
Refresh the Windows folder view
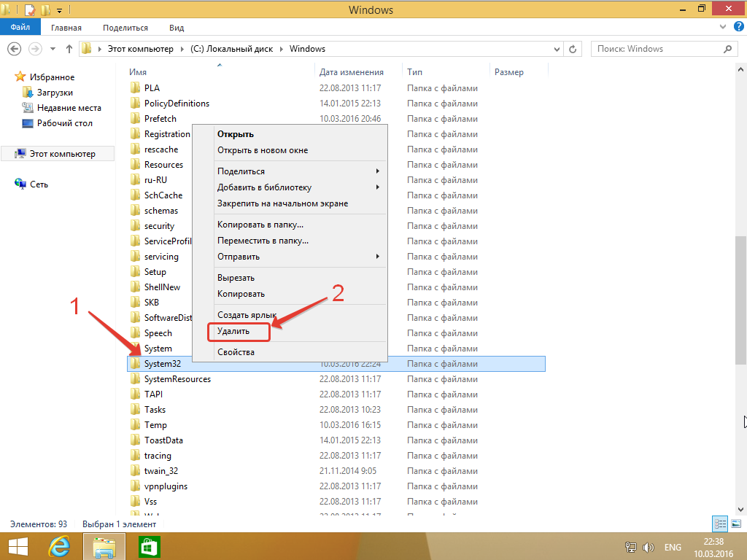(573, 49)
